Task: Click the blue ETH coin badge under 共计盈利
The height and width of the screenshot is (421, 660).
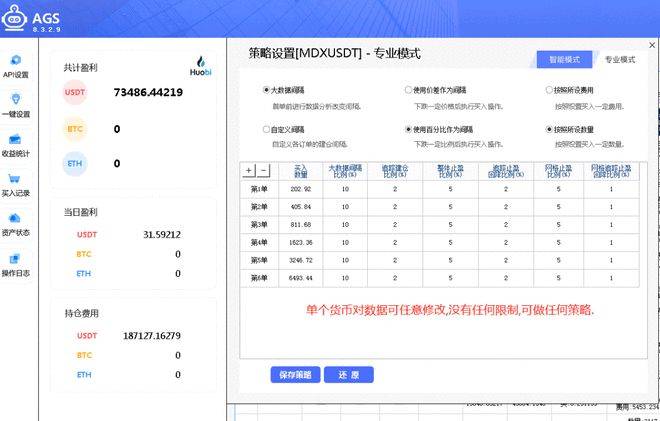Action: pos(75,163)
